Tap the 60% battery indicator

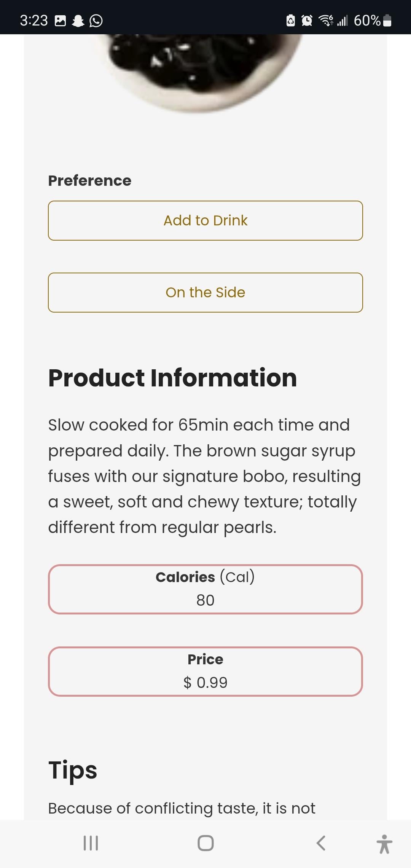[x=372, y=21]
